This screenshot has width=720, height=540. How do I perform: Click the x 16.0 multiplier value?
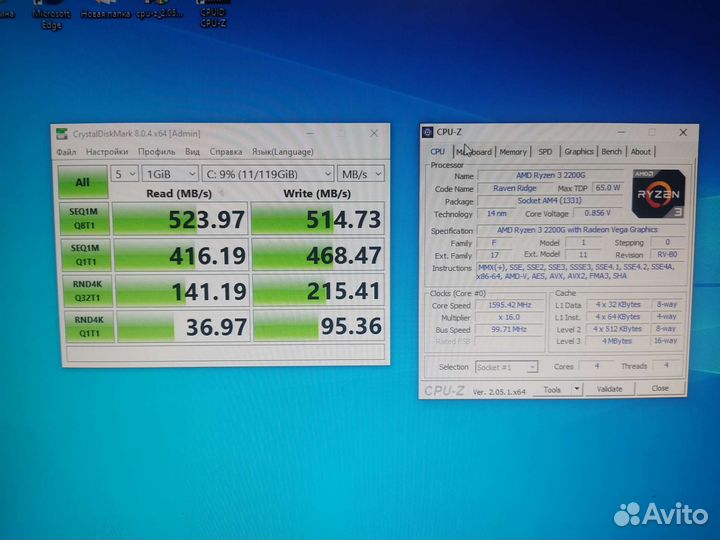click(509, 317)
